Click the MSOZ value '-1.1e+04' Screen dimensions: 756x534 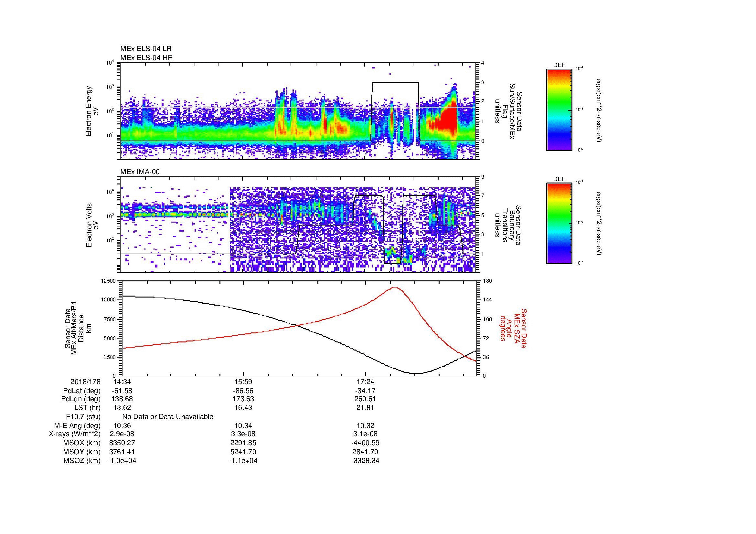pos(243,461)
